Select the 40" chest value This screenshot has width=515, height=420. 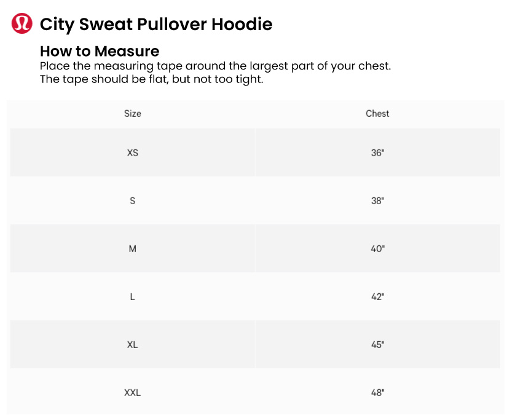pos(377,248)
